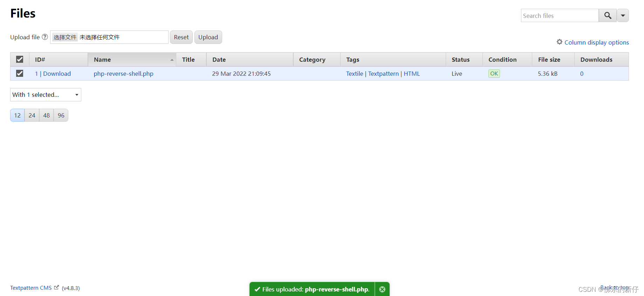The image size is (644, 296).
Task: Click the date 29 Mar 2022 21:09:45
Action: pyautogui.click(x=241, y=74)
